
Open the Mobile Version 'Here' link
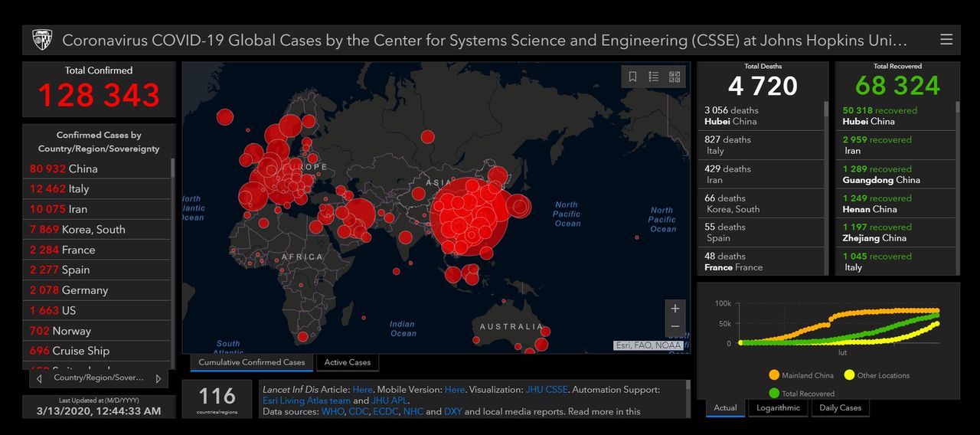[x=455, y=390]
